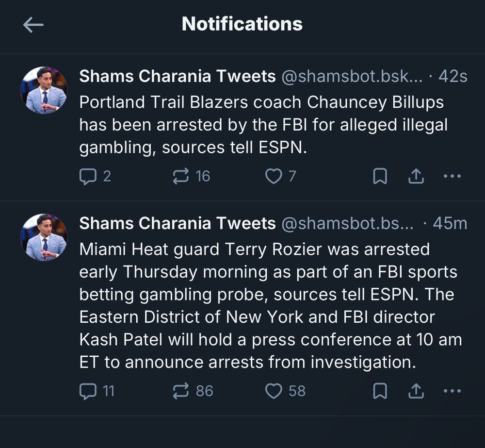
Task: Share the Terry Rozier post
Action: pyautogui.click(x=416, y=391)
